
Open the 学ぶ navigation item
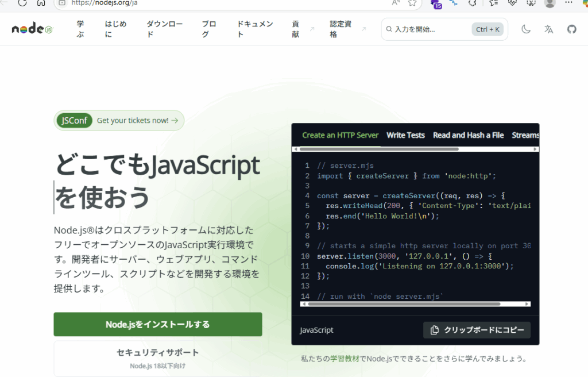(80, 29)
